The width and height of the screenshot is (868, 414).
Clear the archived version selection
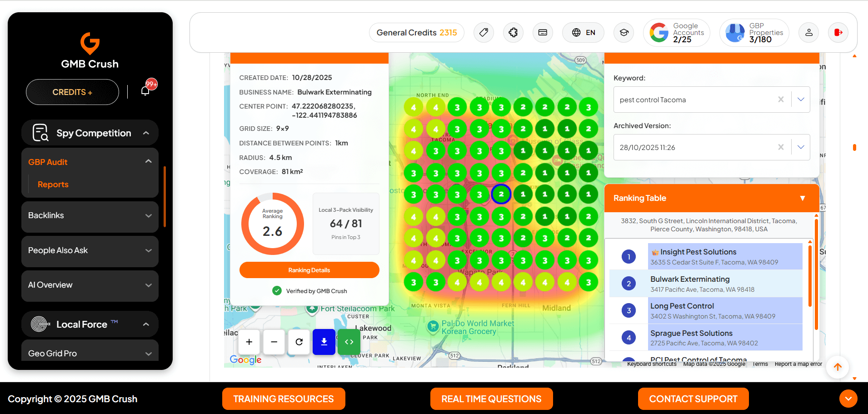pos(781,147)
